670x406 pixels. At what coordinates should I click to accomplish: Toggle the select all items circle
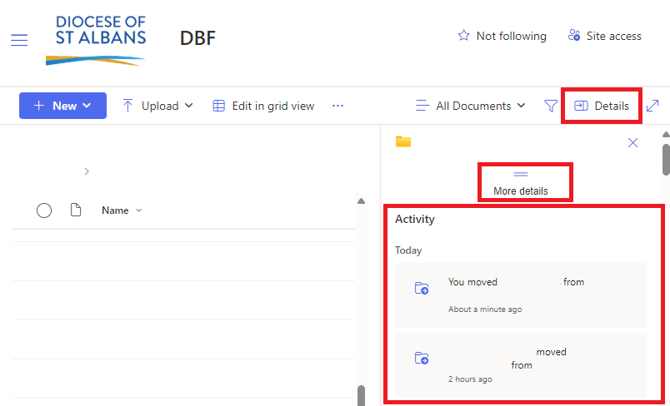coord(44,210)
